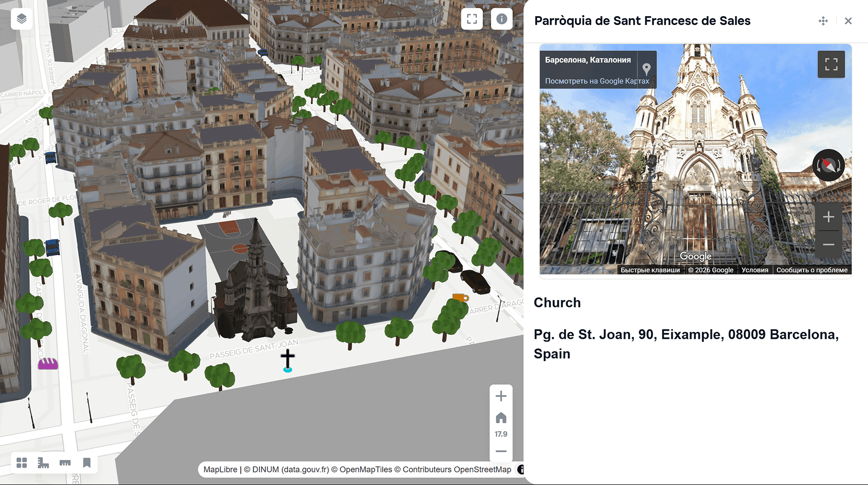Zoom out on the 3D map
Viewport: 868px width, 485px height.
tap(501, 451)
